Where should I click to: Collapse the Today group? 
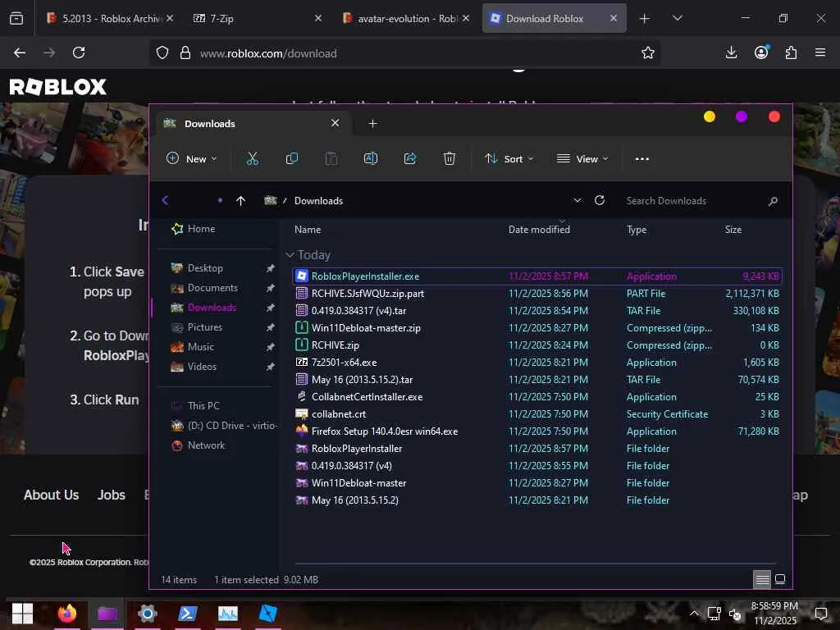click(290, 254)
